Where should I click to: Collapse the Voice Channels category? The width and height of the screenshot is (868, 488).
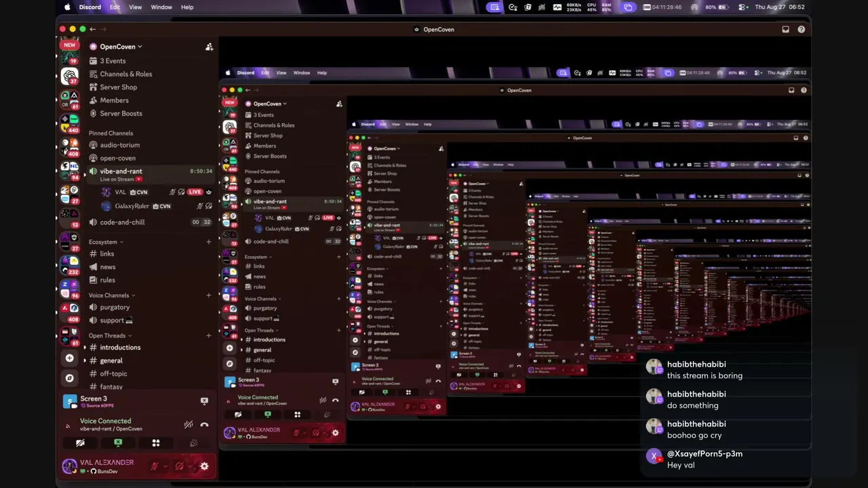point(111,296)
